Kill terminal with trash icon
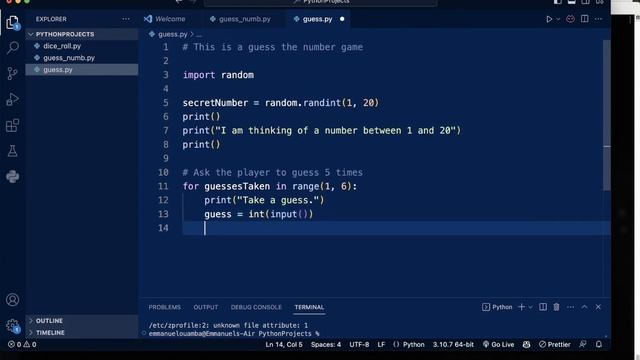This screenshot has height=360, width=640. [x=556, y=307]
